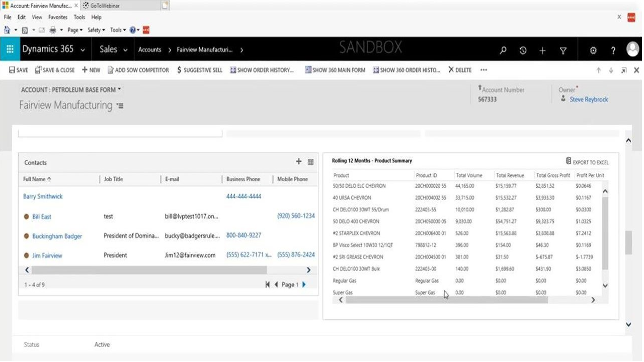The width and height of the screenshot is (644, 362).
Task: Navigate to previous record with up arrow
Action: [599, 70]
